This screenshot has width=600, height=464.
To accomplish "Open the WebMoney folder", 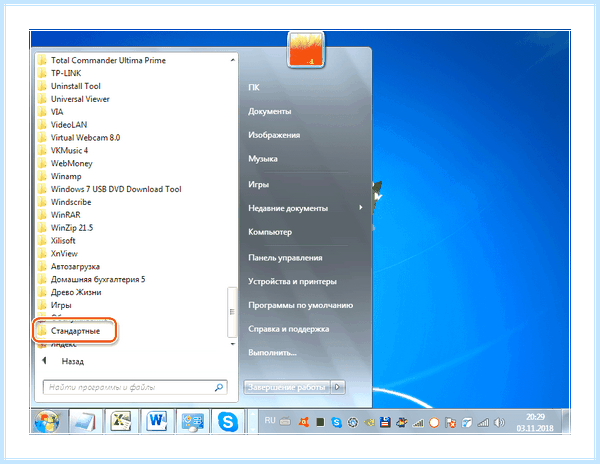I will click(x=72, y=163).
